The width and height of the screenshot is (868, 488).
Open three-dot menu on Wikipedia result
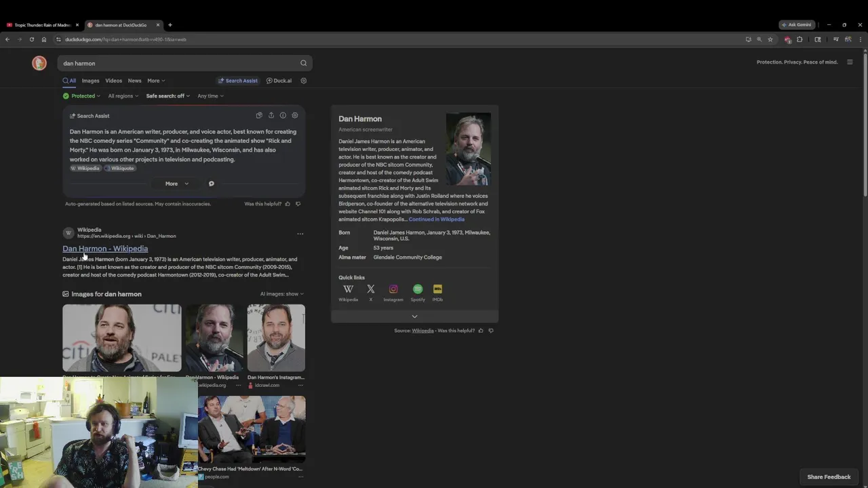300,234
